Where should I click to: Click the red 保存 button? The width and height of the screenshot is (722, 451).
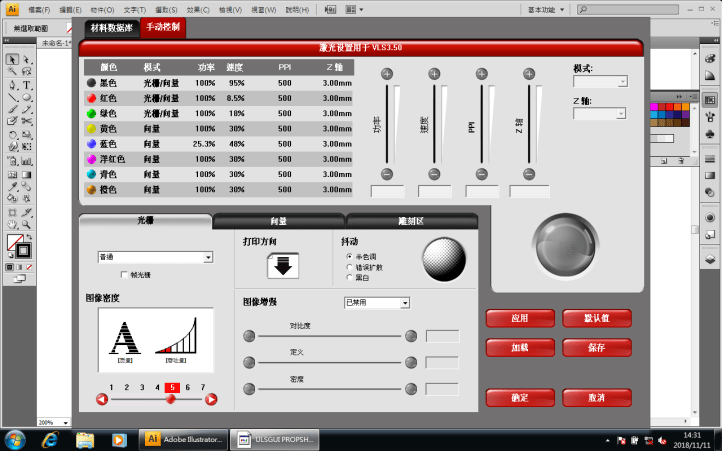(x=596, y=348)
